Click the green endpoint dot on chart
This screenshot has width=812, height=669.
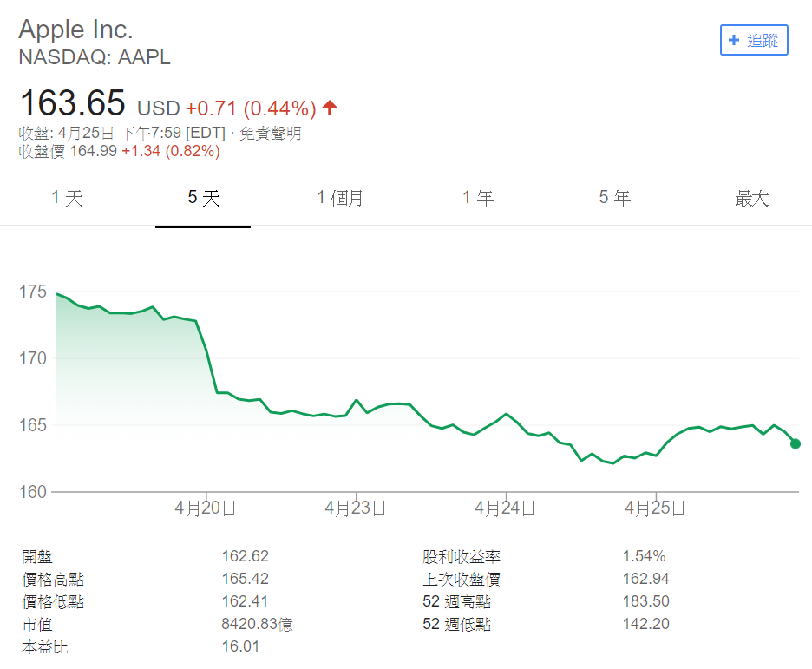click(796, 443)
